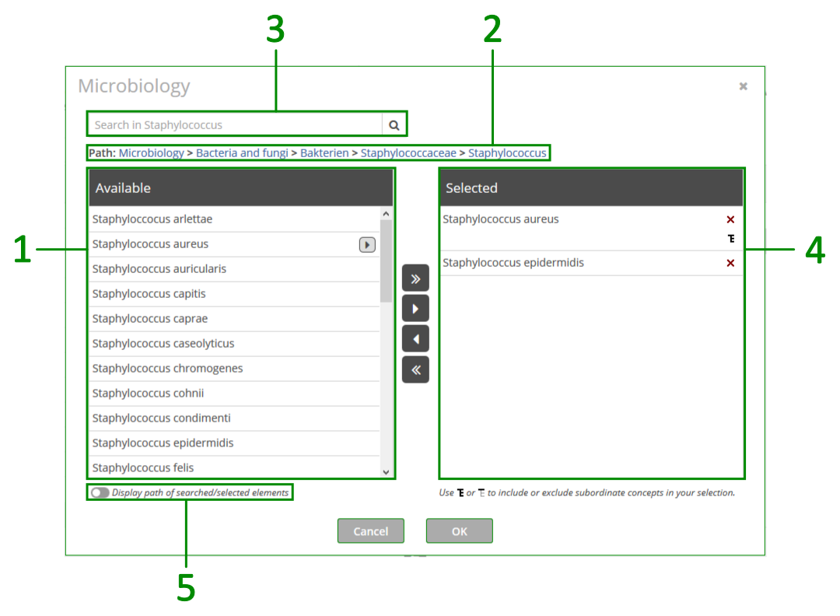The height and width of the screenshot is (616, 840).
Task: Select Staphylococcus auricularis
Action: 235,269
